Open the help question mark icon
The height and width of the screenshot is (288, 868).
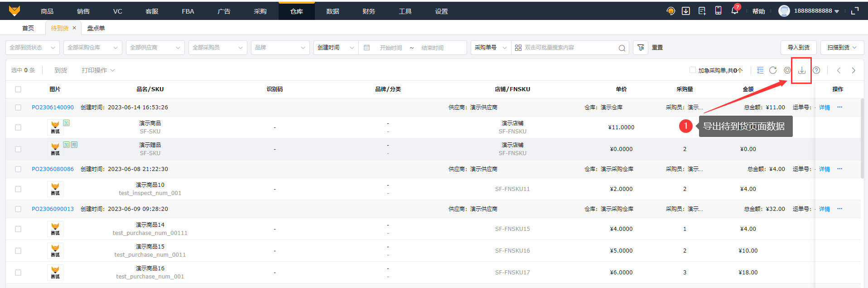click(x=816, y=70)
